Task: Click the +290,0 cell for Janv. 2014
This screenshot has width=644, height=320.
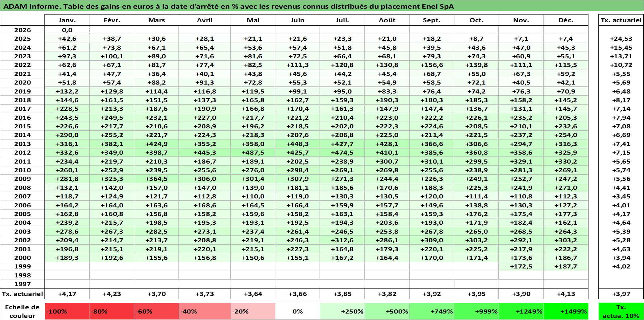Action: [x=67, y=135]
